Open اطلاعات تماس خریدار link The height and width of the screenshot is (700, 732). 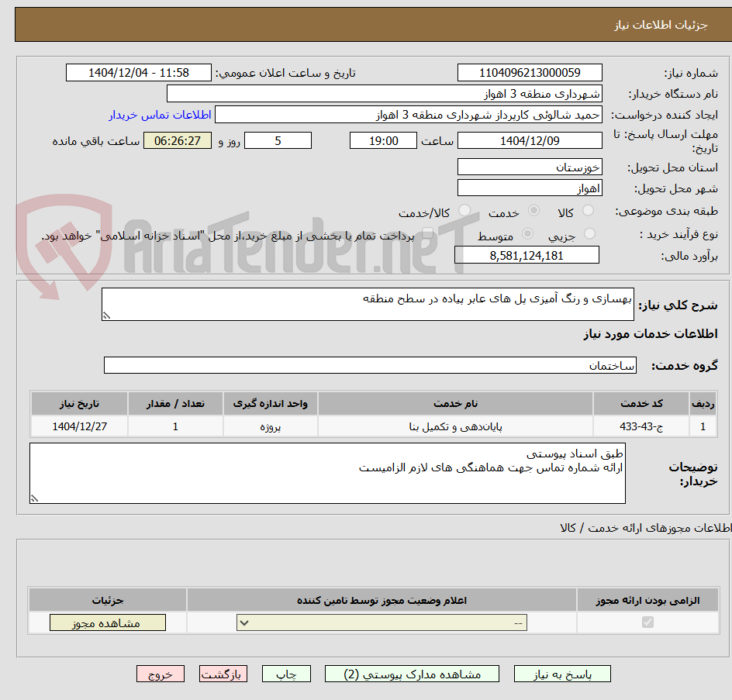(x=160, y=115)
